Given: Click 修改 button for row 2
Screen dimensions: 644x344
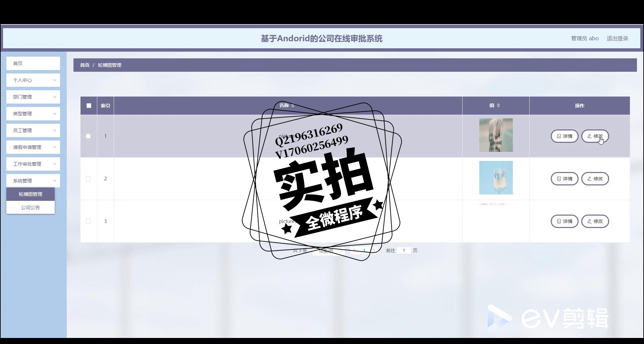Looking at the screenshot, I should 595,179.
